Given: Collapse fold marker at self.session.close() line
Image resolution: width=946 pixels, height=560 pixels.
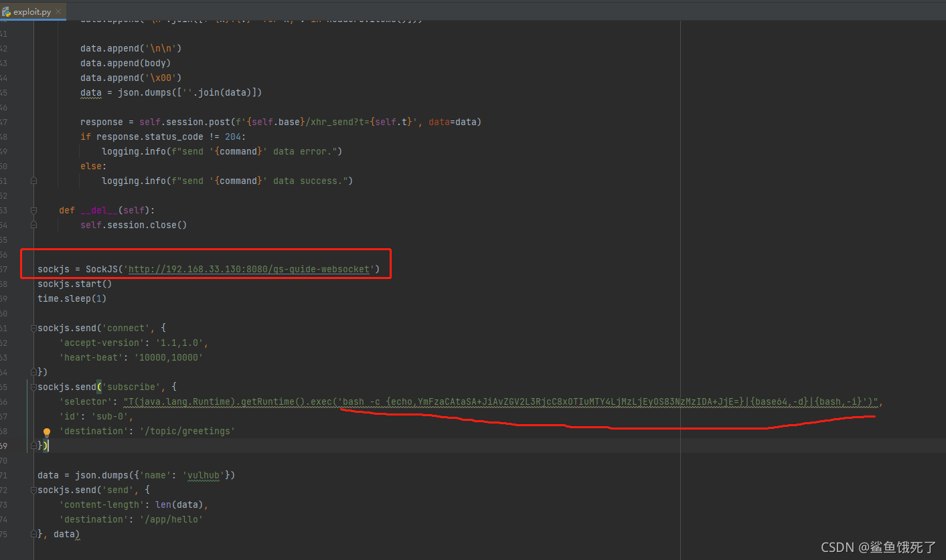Looking at the screenshot, I should coord(33,225).
